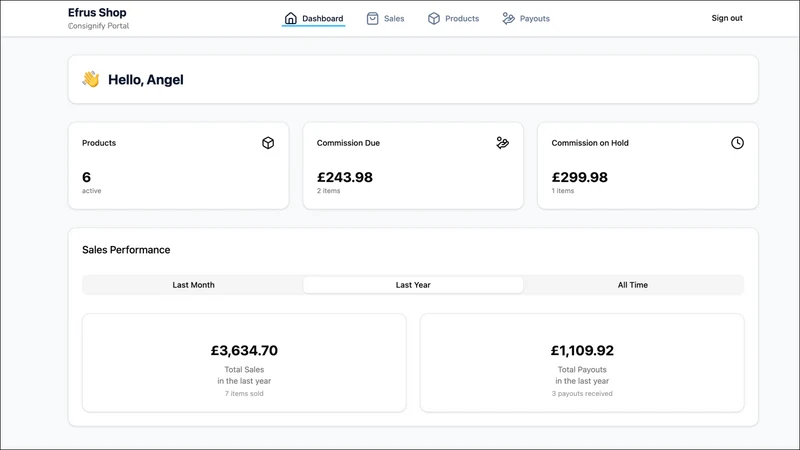800x450 pixels.
Task: Click the hand-coins icon on Commission Due card
Action: (x=503, y=143)
